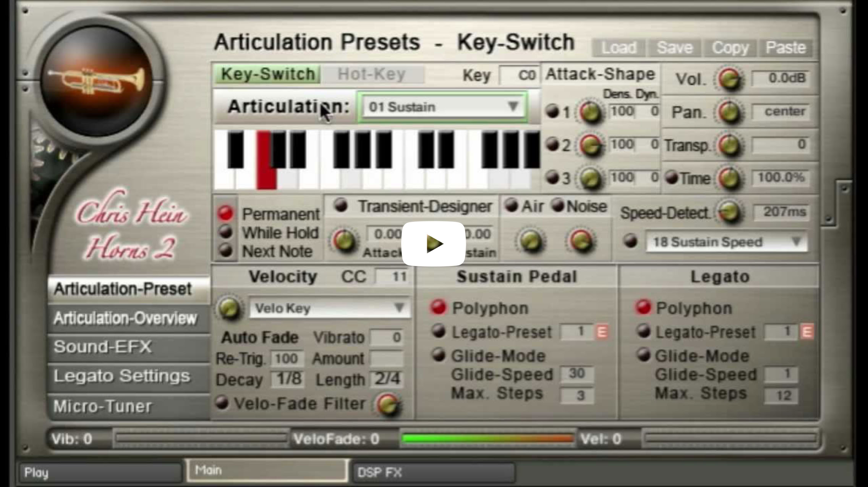Screen dimensions: 868x487
Task: Open the 18 Sustain Speed dropdown
Action: (x=727, y=242)
